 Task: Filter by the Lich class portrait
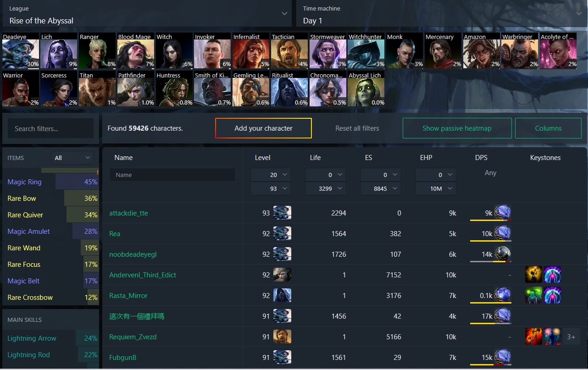coord(59,50)
